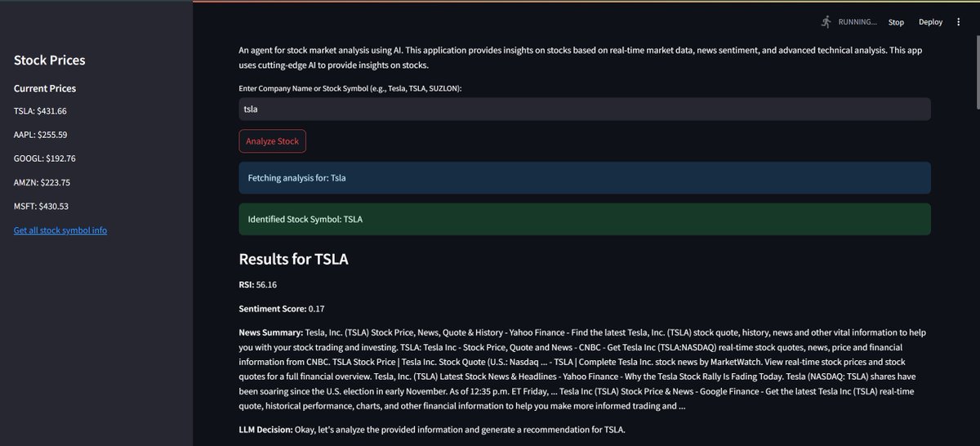Click the Analyze Stock button
980x446 pixels.
[x=273, y=141]
